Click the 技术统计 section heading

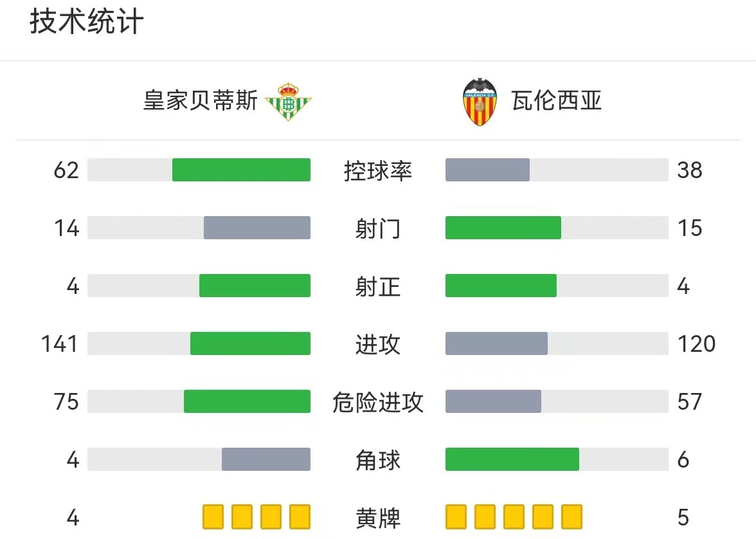pos(87,22)
